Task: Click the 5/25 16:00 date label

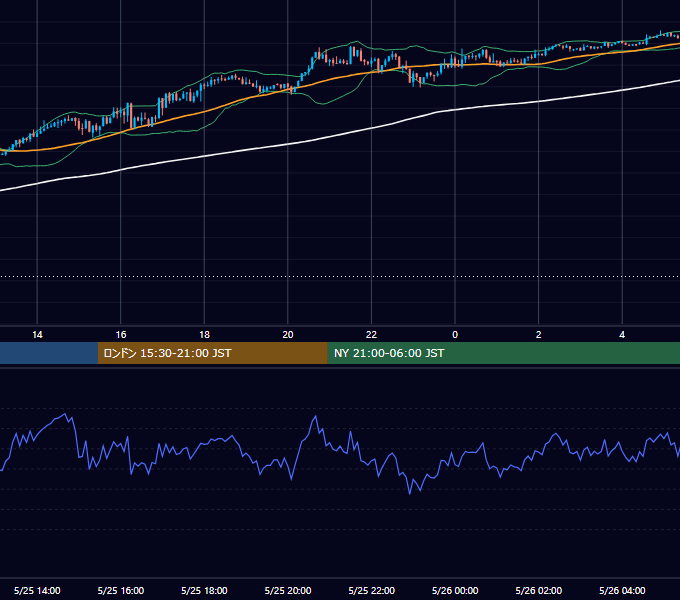Action: point(121,590)
